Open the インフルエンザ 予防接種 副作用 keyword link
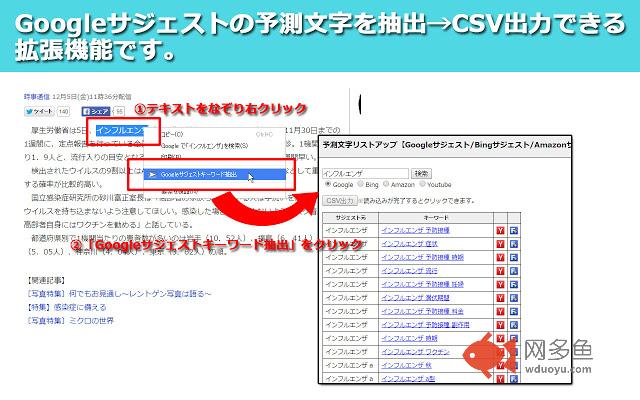This screenshot has height=400, width=640. 425,325
